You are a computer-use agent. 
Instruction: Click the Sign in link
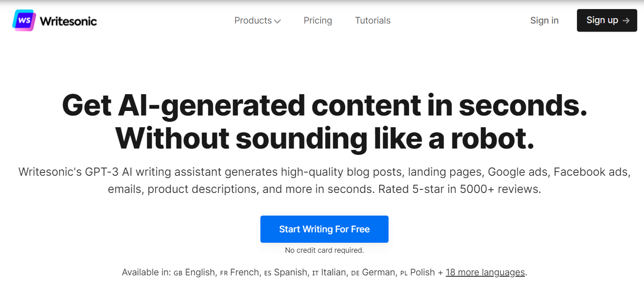pyautogui.click(x=544, y=20)
